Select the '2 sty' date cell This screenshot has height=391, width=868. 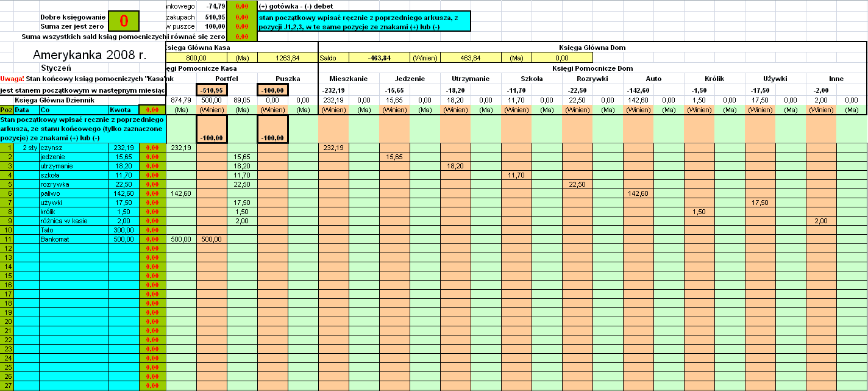[27, 148]
